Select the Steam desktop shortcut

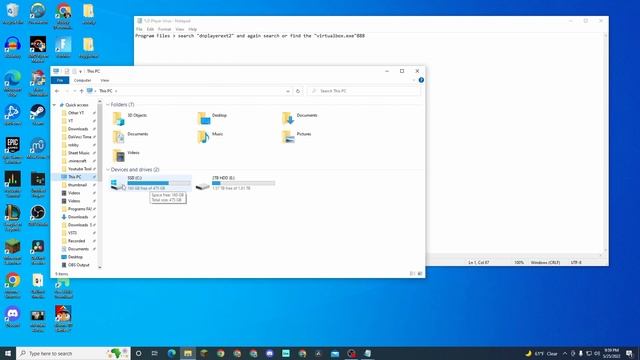point(38,115)
